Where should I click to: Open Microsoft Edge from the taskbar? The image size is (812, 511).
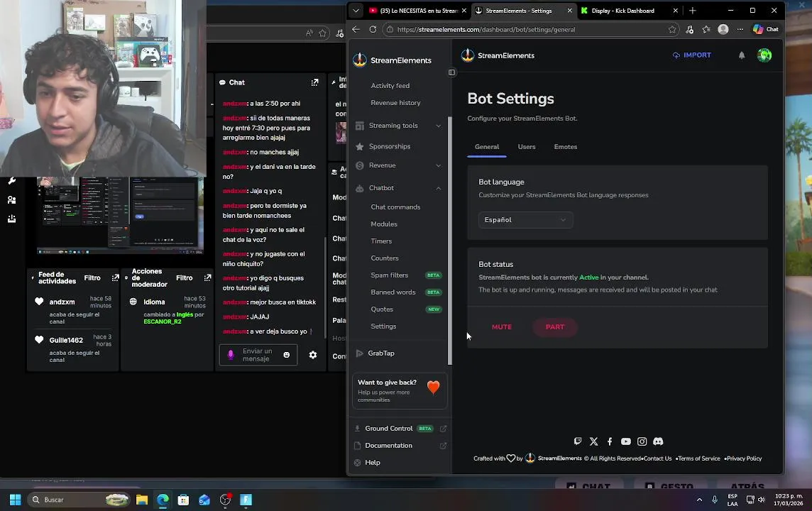click(163, 500)
